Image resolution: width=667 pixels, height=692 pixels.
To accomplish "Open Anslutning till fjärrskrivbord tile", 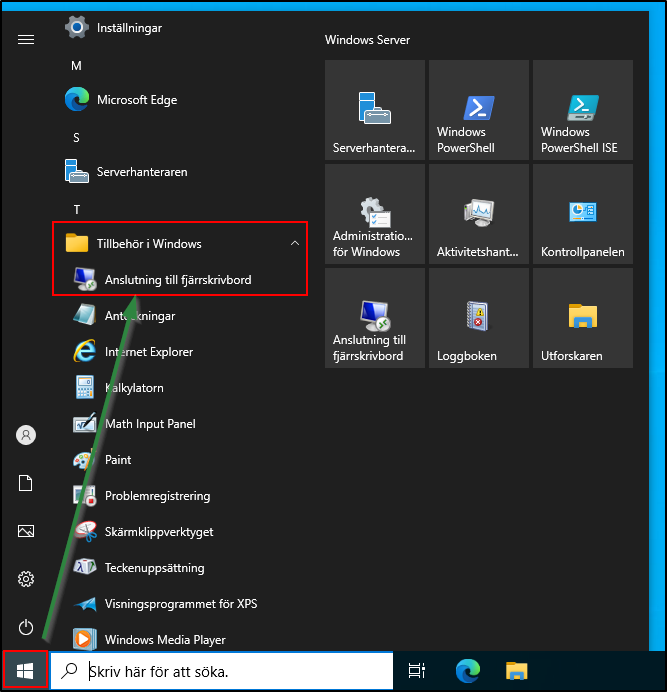I will pos(375,318).
